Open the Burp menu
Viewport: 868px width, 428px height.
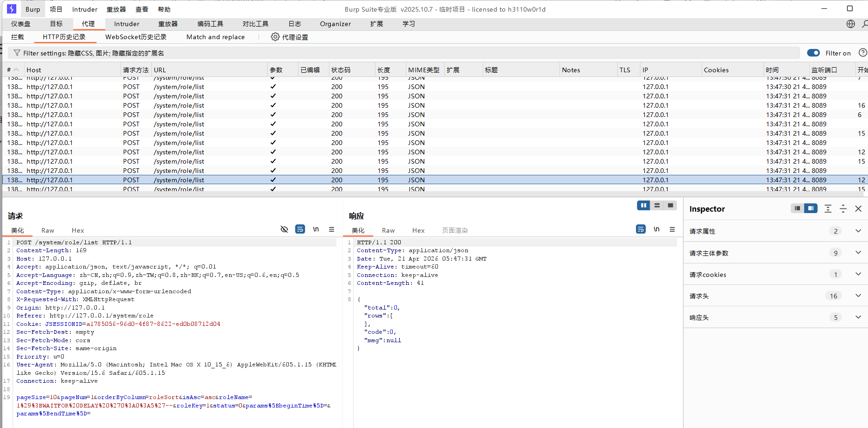[x=33, y=9]
